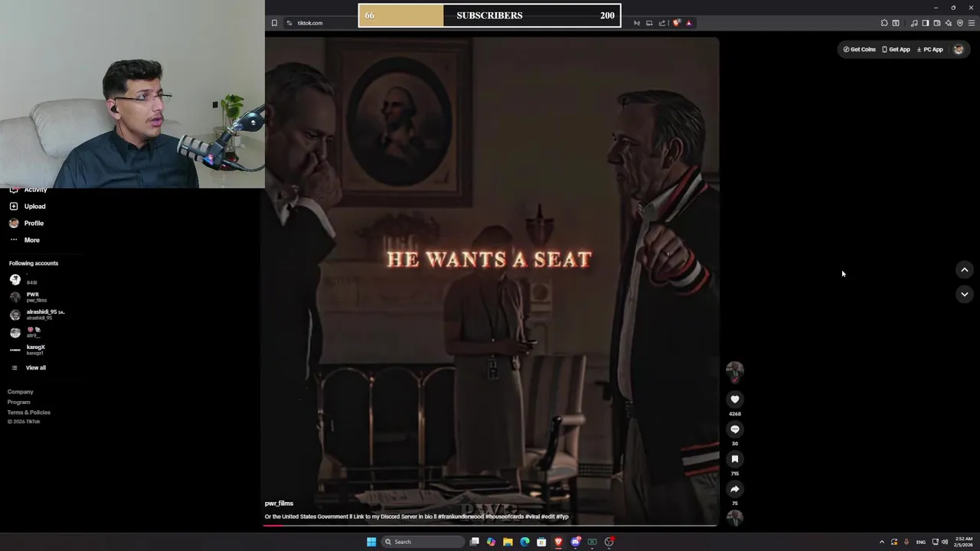
Task: Click the Get App button
Action: 896,49
